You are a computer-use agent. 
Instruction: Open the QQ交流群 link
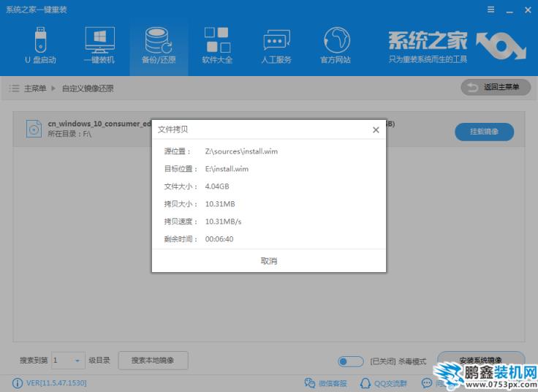tap(383, 383)
